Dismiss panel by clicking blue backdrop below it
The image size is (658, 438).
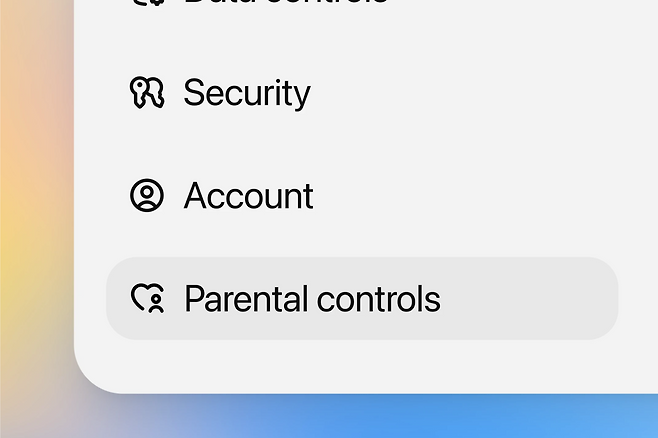point(400,418)
